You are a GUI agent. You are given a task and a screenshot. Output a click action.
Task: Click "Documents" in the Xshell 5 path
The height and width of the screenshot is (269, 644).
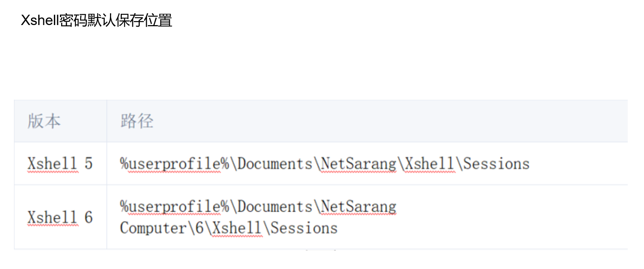(x=275, y=164)
